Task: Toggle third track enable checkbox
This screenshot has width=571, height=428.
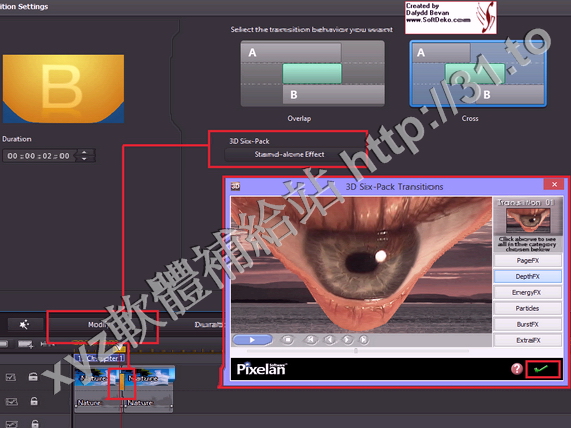Action: click(11, 424)
